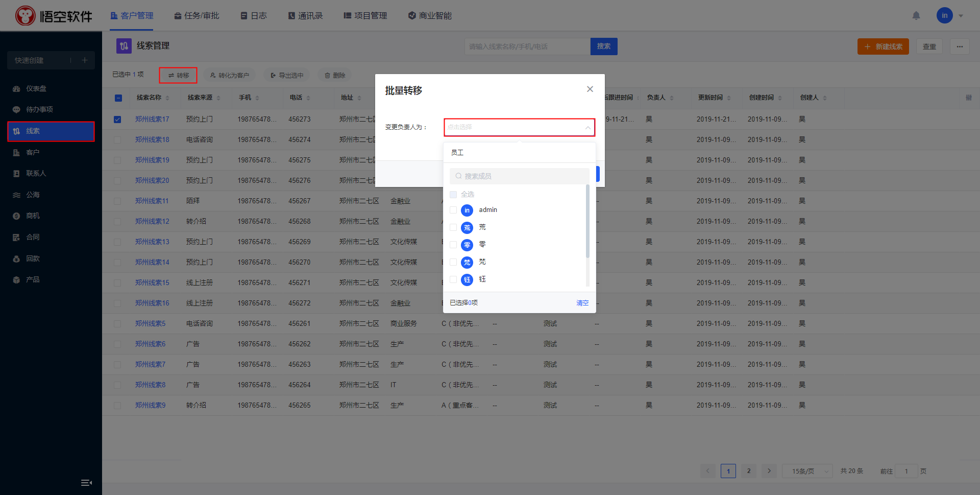Click the next page arrow in pagination

pos(769,471)
